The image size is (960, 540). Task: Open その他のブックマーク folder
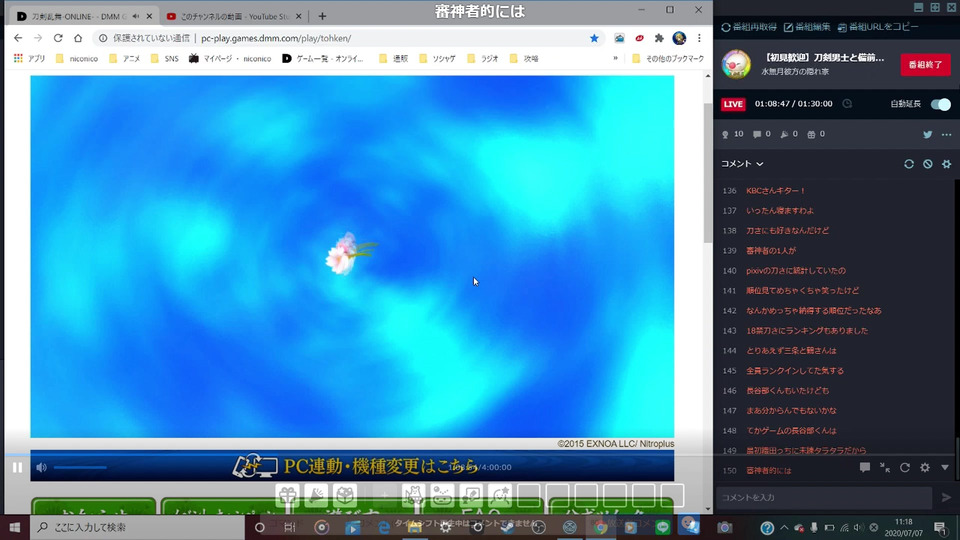pyautogui.click(x=668, y=59)
